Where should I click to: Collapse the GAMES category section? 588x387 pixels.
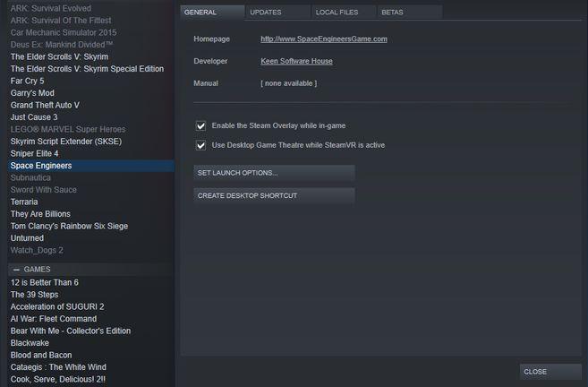(16, 269)
